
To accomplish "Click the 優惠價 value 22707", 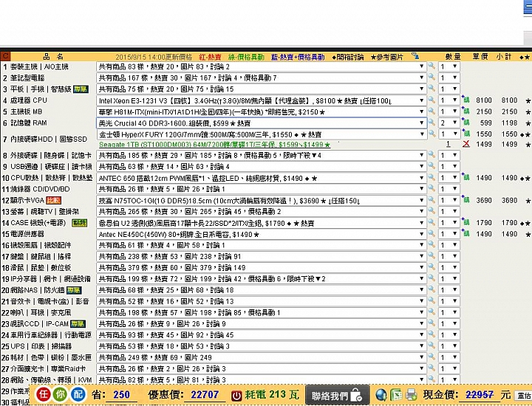I will click(204, 394).
